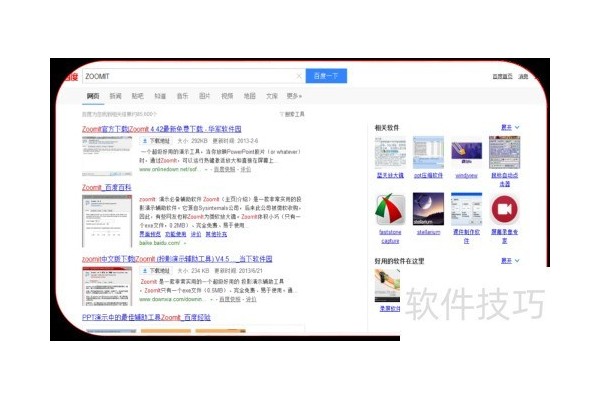
Task: Click the auto-clicker software thumbnail in top row
Action: click(504, 152)
